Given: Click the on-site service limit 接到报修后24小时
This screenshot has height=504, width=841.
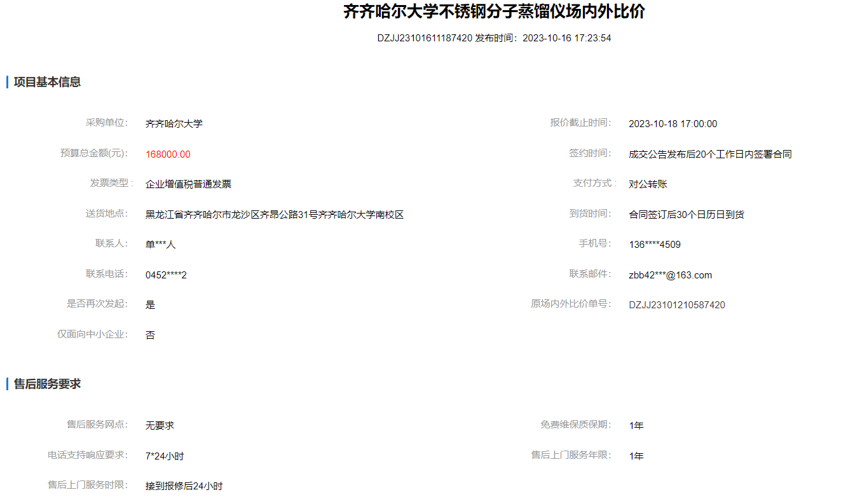Looking at the screenshot, I should [184, 486].
